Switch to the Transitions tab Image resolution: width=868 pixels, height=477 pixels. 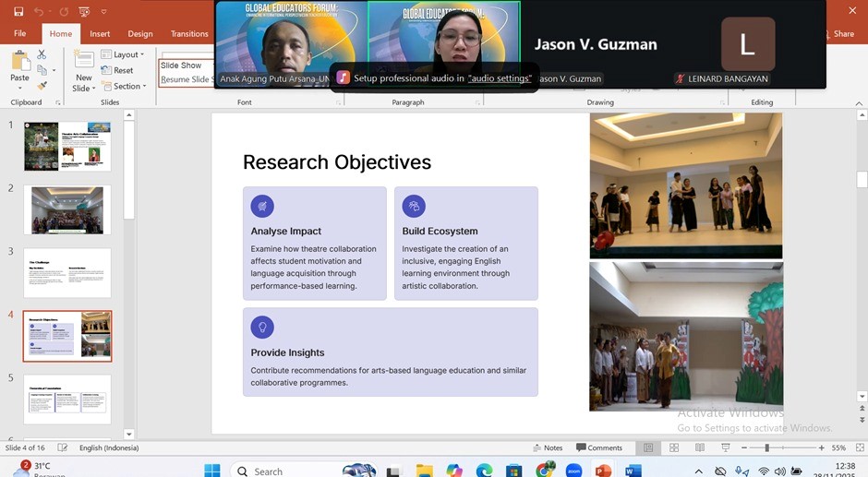click(189, 34)
